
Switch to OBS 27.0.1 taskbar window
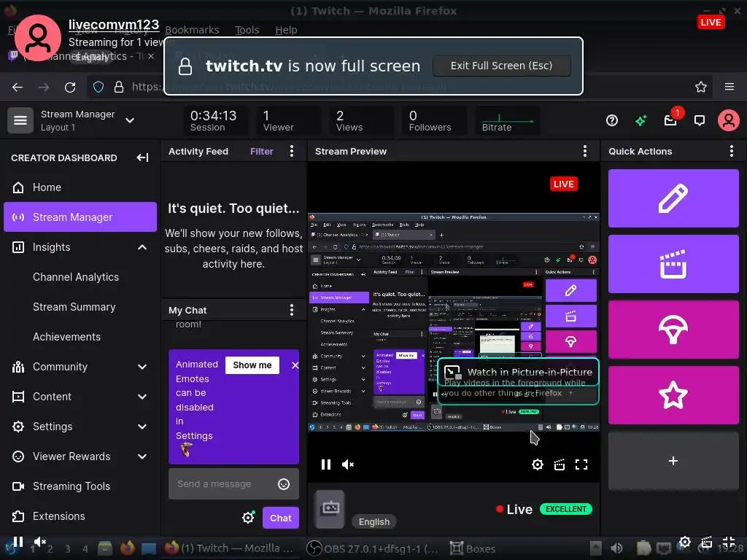(372, 548)
